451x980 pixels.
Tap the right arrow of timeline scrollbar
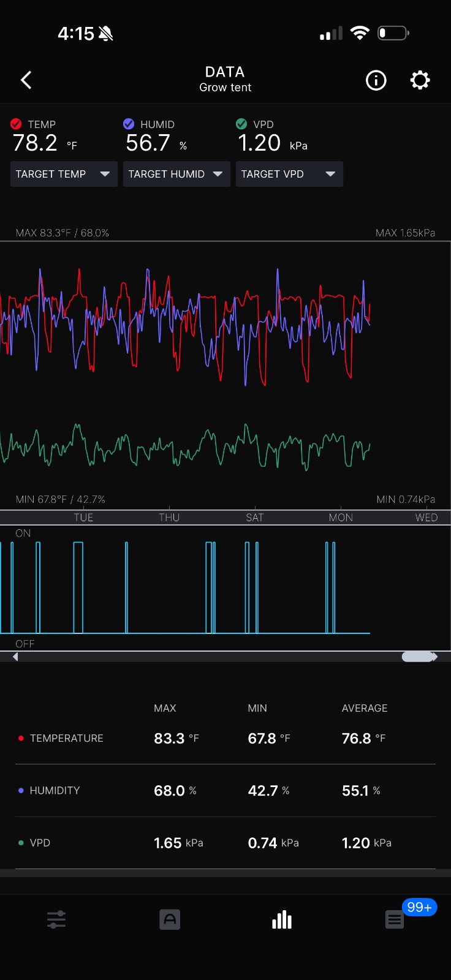[x=435, y=657]
